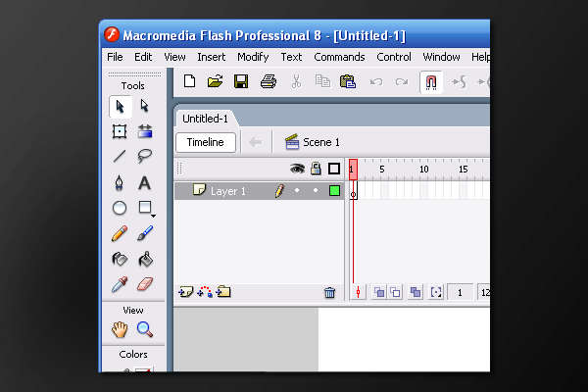Open the Modify menu
Image resolution: width=588 pixels, height=392 pixels.
tap(253, 57)
